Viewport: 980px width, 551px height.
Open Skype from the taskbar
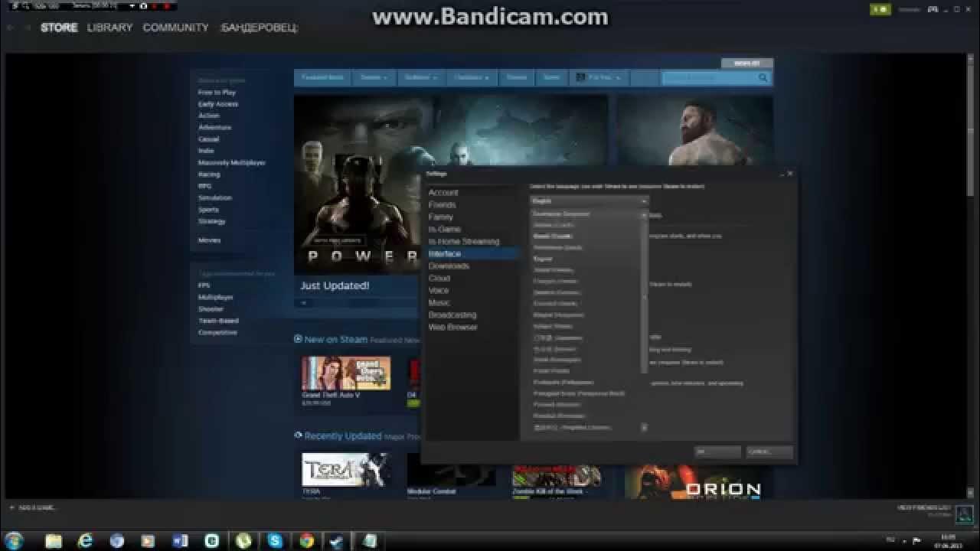pos(276,541)
